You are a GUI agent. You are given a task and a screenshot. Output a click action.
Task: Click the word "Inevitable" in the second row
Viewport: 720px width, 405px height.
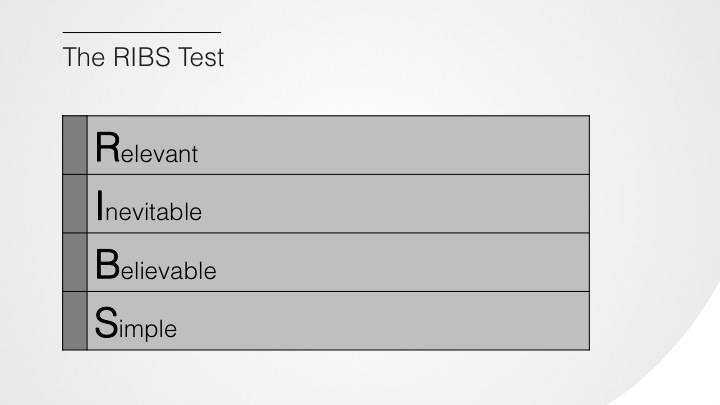point(149,206)
